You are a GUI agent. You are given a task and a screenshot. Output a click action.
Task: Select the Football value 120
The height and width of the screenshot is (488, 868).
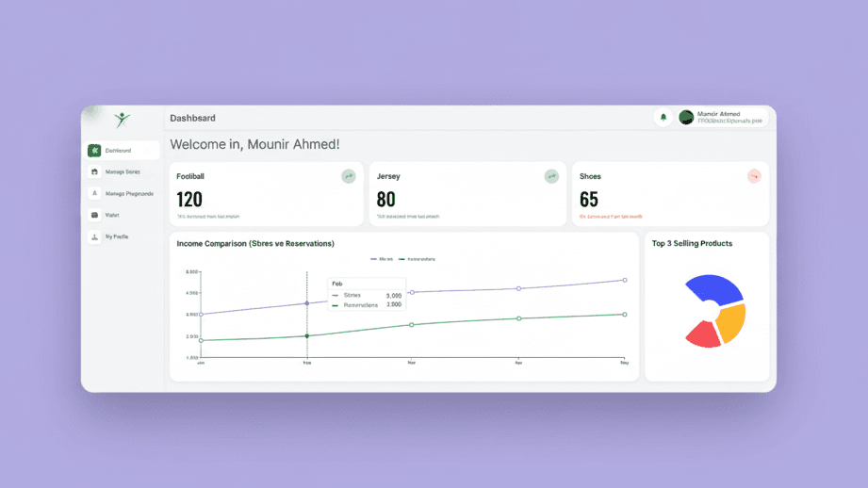coord(189,199)
